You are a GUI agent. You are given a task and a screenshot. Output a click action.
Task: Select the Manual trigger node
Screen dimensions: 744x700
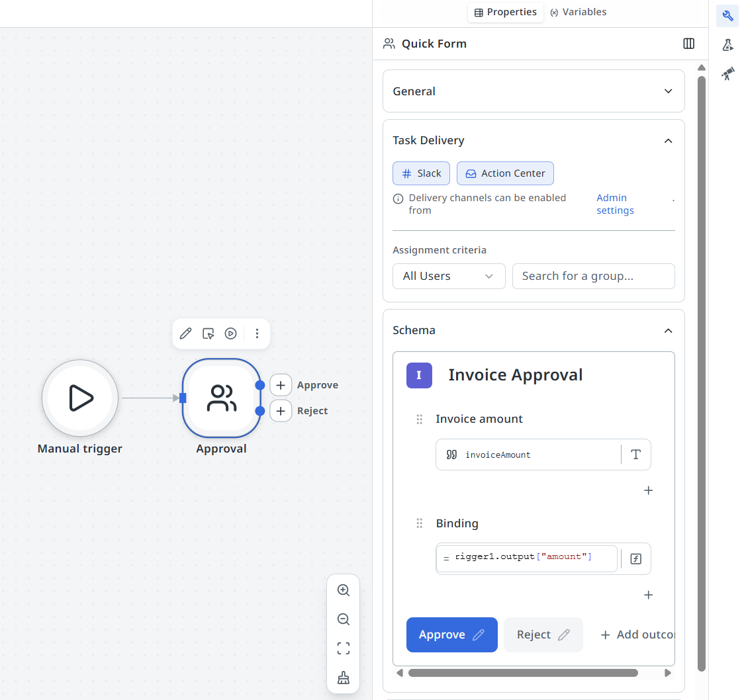click(80, 398)
